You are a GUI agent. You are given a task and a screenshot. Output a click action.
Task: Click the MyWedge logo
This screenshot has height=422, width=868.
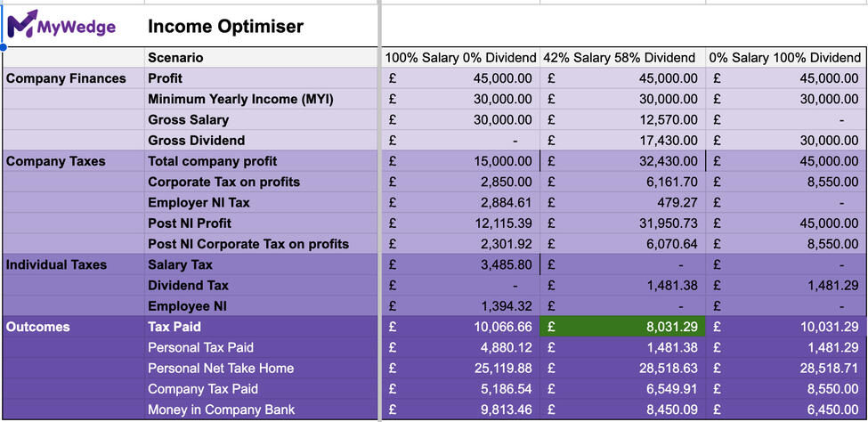pyautogui.click(x=61, y=26)
